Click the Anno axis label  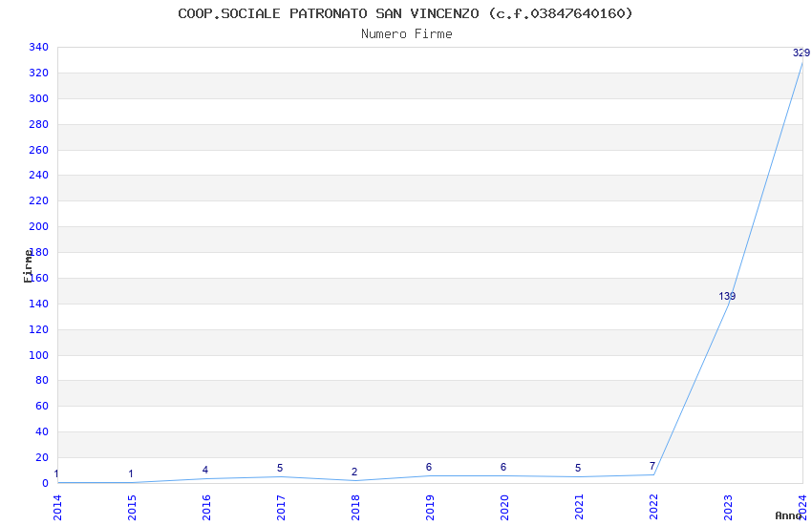point(788,515)
